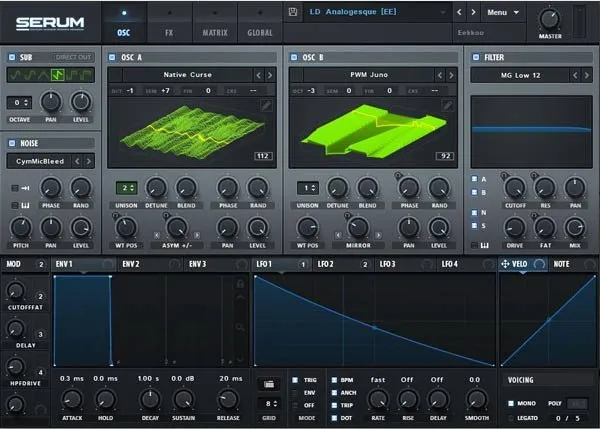Toggle filter routing for oscillator B
Image resolution: width=600 pixels, height=429 pixels.
pyautogui.click(x=474, y=192)
